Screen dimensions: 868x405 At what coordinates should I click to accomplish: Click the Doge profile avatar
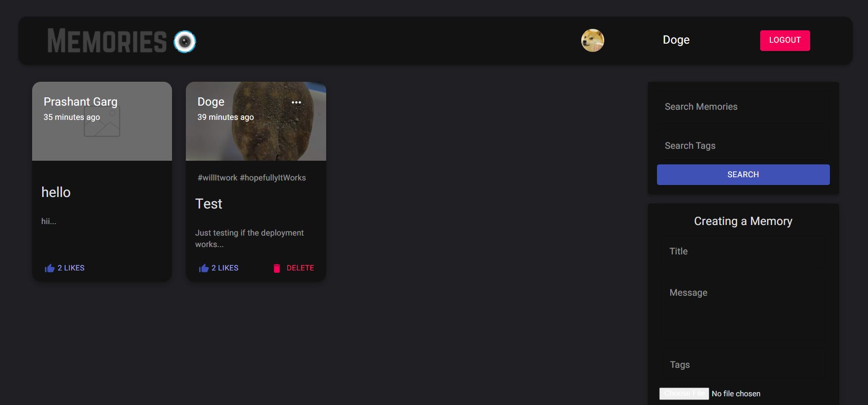tap(592, 40)
